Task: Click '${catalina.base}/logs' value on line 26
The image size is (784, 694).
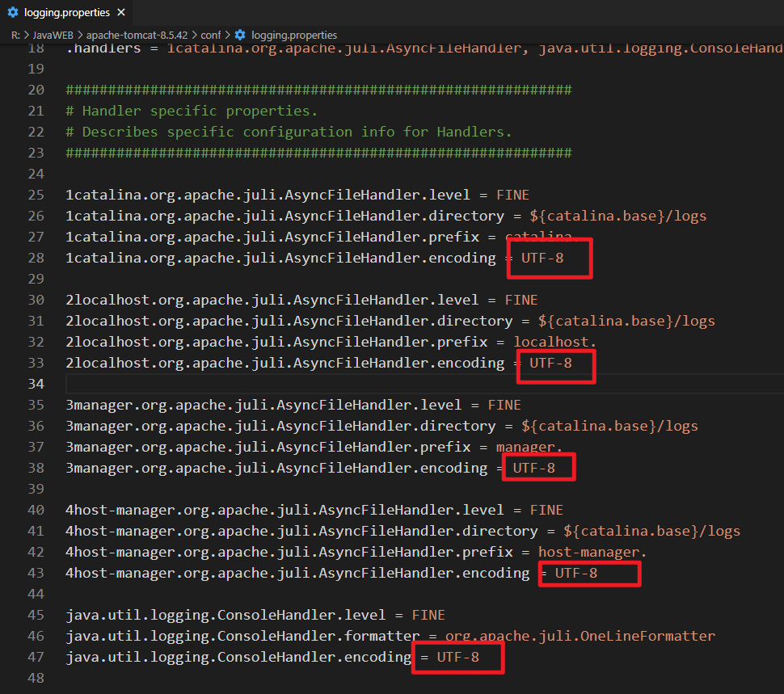Action: (618, 216)
